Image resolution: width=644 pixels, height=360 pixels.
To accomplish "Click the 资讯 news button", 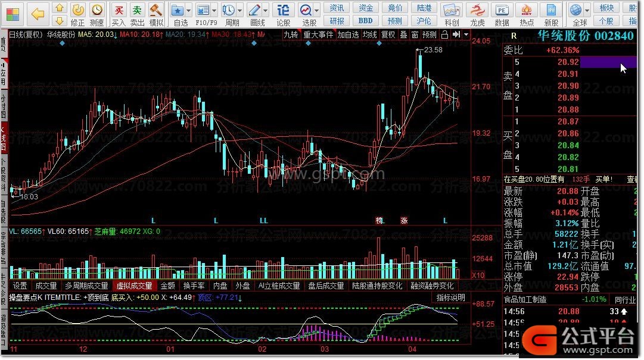I will tap(337, 8).
